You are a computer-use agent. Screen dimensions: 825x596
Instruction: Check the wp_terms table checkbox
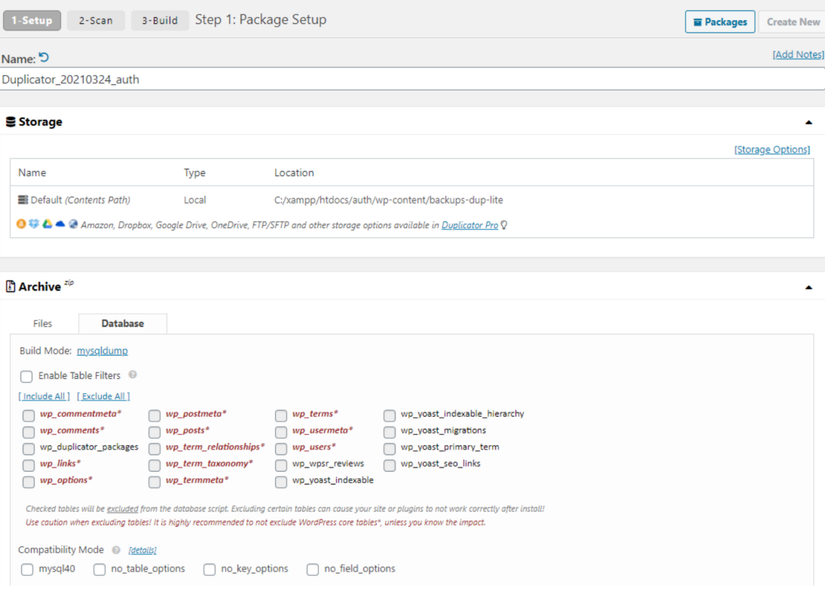[x=281, y=416]
